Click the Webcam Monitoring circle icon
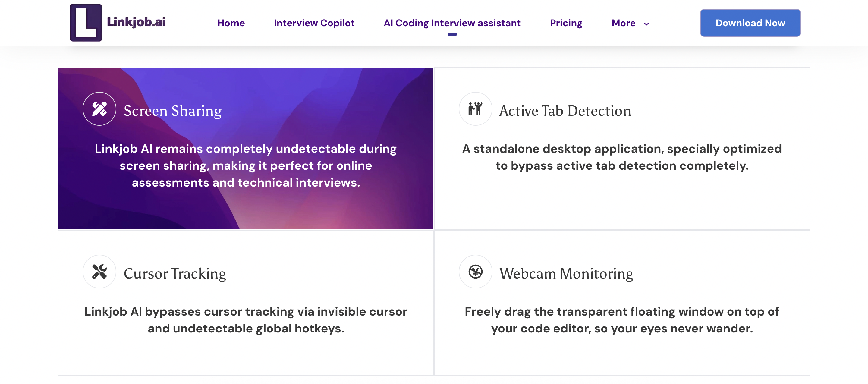The height and width of the screenshot is (384, 868). [475, 272]
